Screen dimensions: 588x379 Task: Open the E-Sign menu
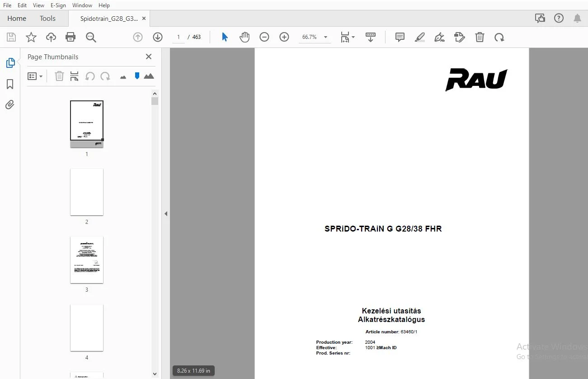(58, 5)
